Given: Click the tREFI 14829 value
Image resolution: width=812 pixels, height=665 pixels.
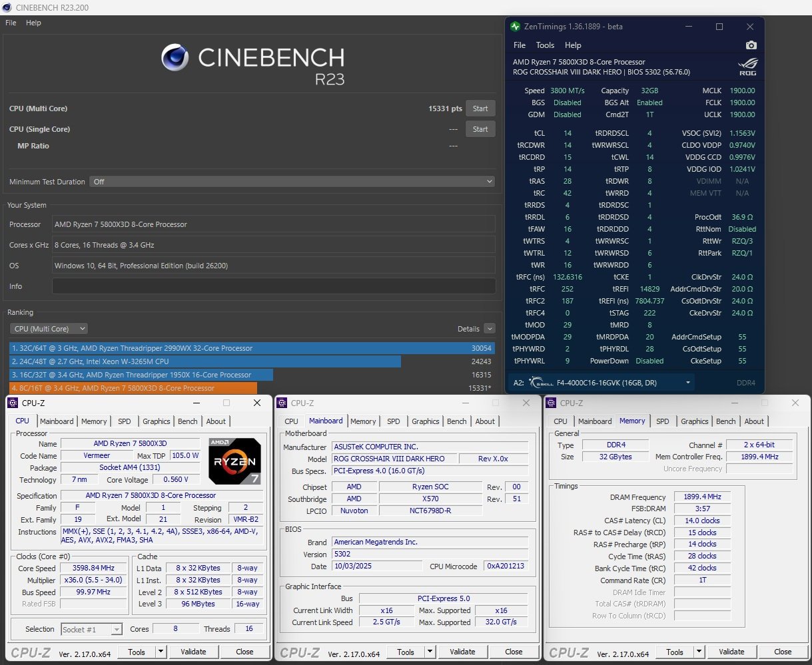Looking at the screenshot, I should tap(649, 289).
